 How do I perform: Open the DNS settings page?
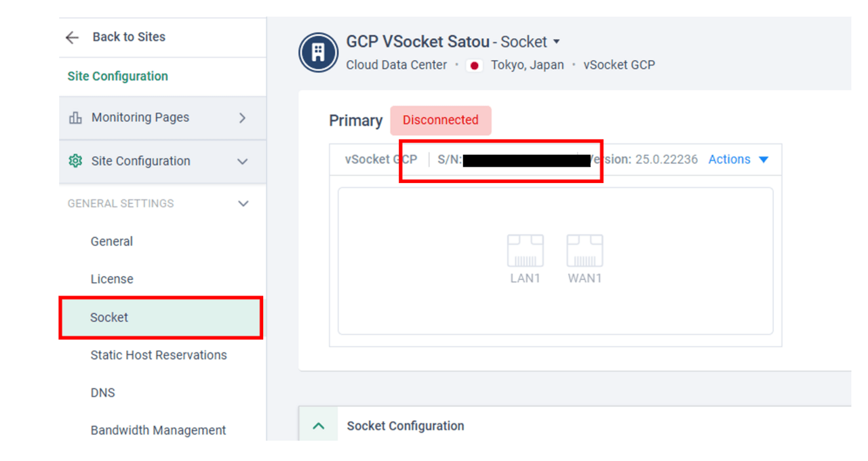pyautogui.click(x=103, y=393)
